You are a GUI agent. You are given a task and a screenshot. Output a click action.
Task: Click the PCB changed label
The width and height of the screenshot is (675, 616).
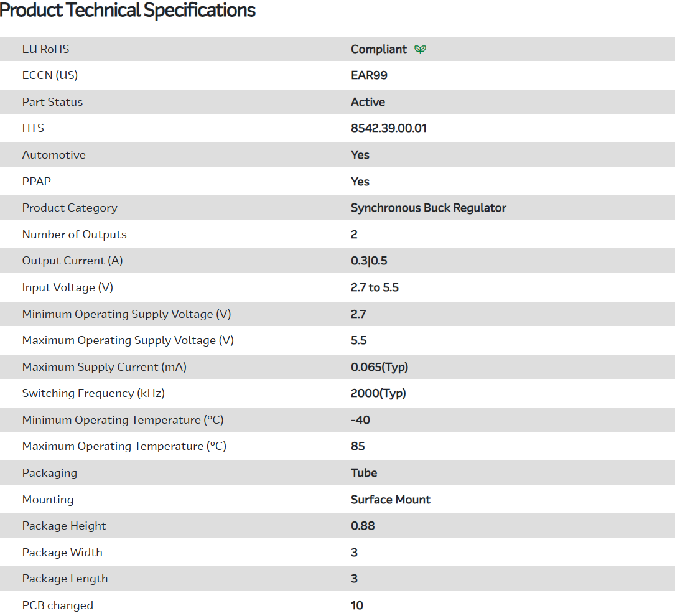click(x=57, y=605)
